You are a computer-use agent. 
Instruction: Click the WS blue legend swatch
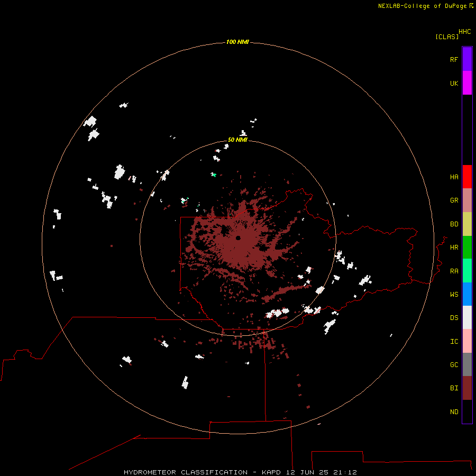coord(467,294)
